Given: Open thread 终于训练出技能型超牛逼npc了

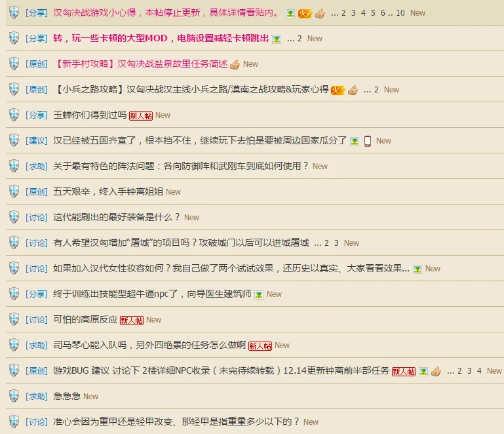Looking at the screenshot, I should [x=152, y=294].
